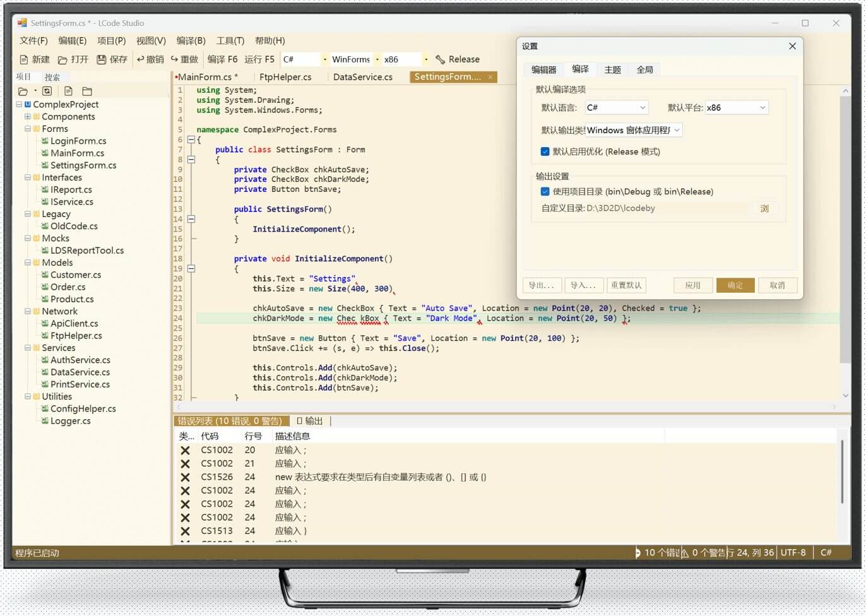Click the 重做 (Redo) arrow icon
The height and width of the screenshot is (616, 866).
coord(174,59)
